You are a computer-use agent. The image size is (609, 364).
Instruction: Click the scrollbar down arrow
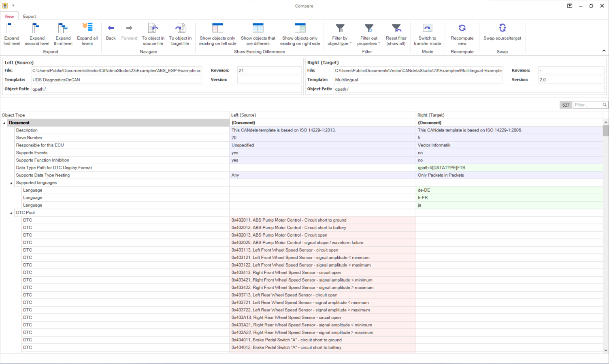(606, 351)
